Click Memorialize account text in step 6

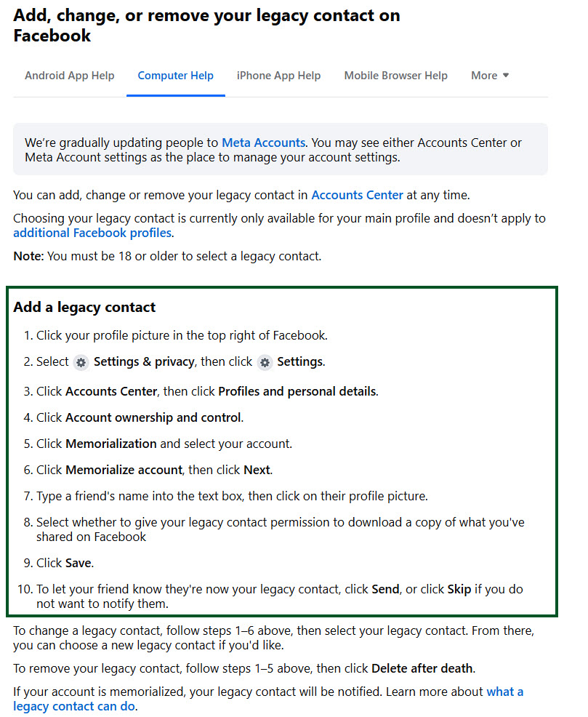coord(124,470)
